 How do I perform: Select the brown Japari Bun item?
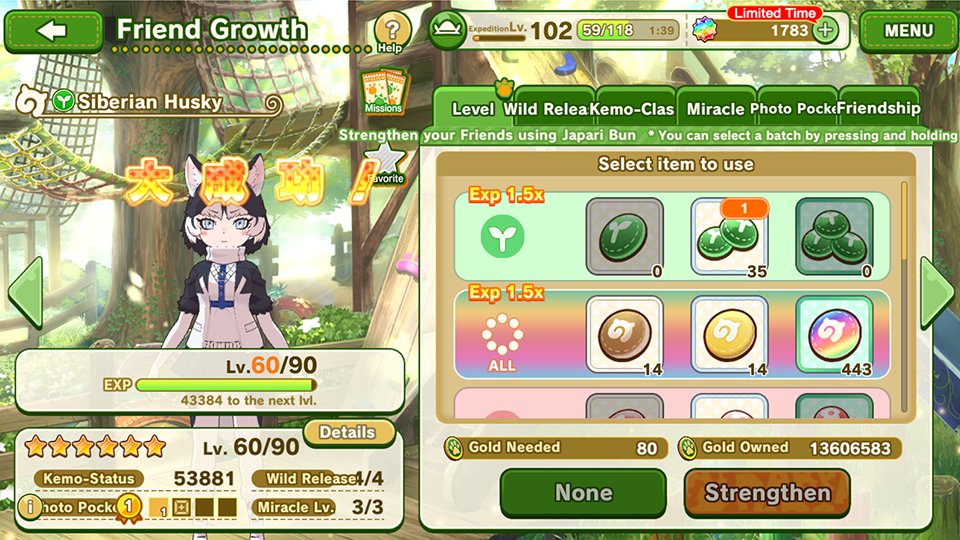(x=624, y=334)
